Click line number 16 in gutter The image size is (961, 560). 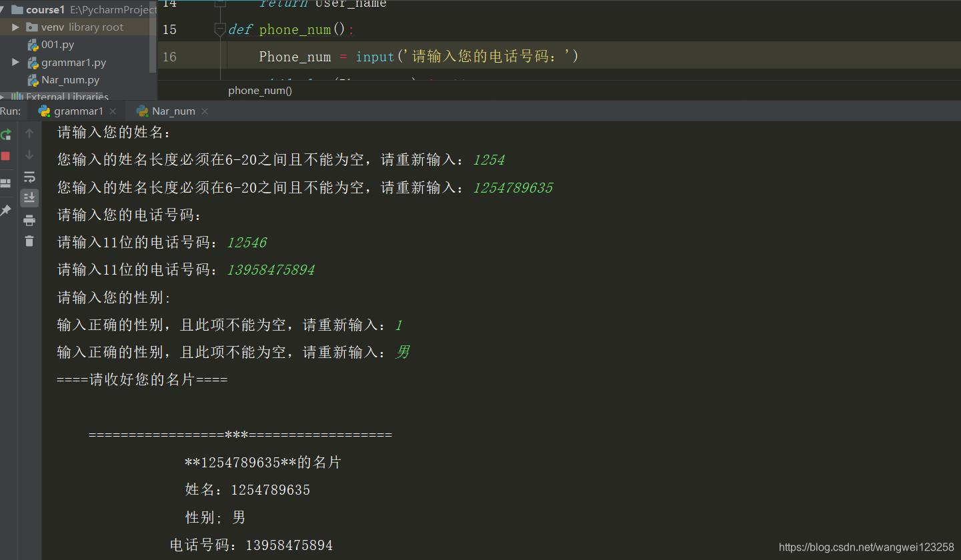click(x=169, y=57)
